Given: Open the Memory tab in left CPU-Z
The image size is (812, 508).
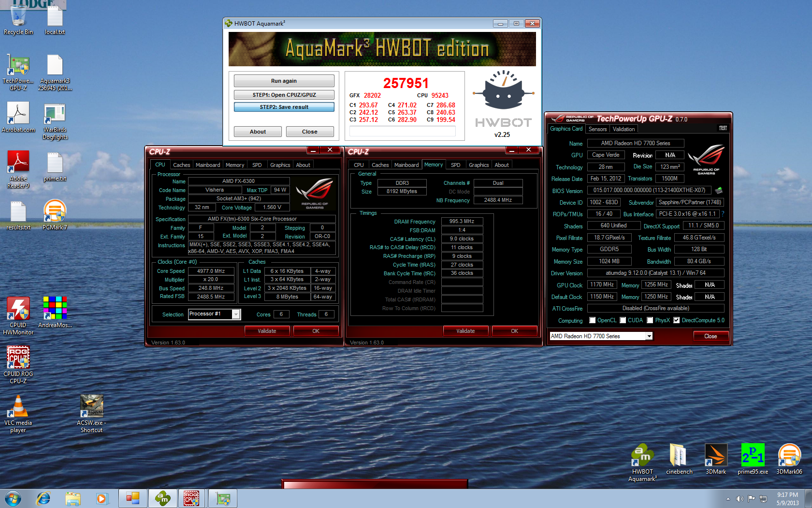Looking at the screenshot, I should point(235,165).
